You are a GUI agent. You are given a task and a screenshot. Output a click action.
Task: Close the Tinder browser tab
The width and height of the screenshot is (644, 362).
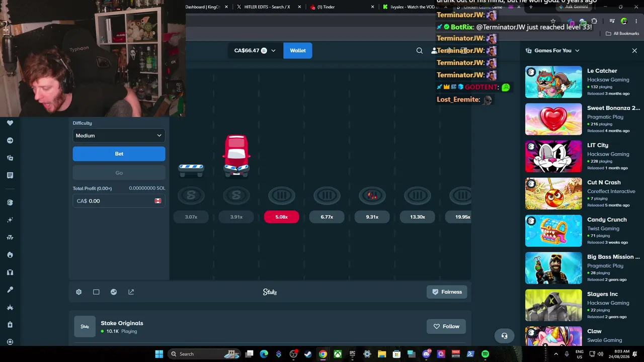373,7
